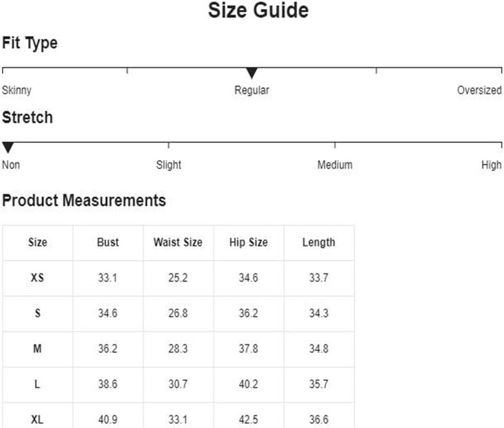Click the Regular fit label
Screen dimensions: 504x428
(x=252, y=91)
